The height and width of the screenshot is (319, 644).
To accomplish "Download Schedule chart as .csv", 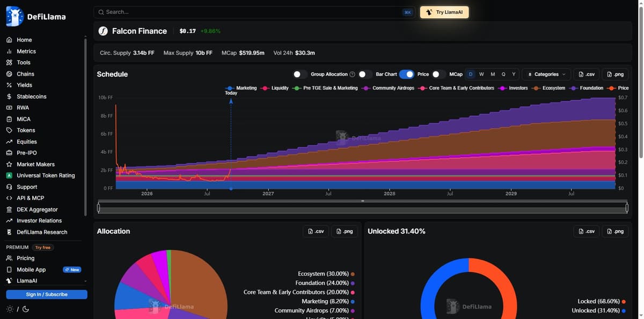I will [x=587, y=75].
